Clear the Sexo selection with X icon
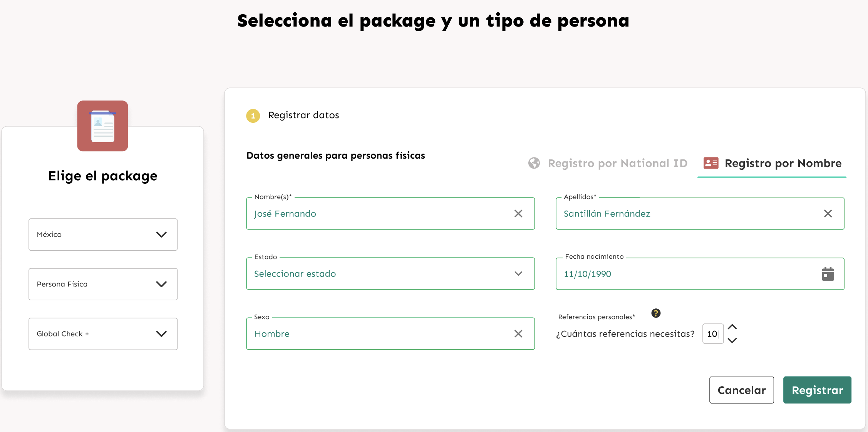Image resolution: width=868 pixels, height=432 pixels. point(518,334)
